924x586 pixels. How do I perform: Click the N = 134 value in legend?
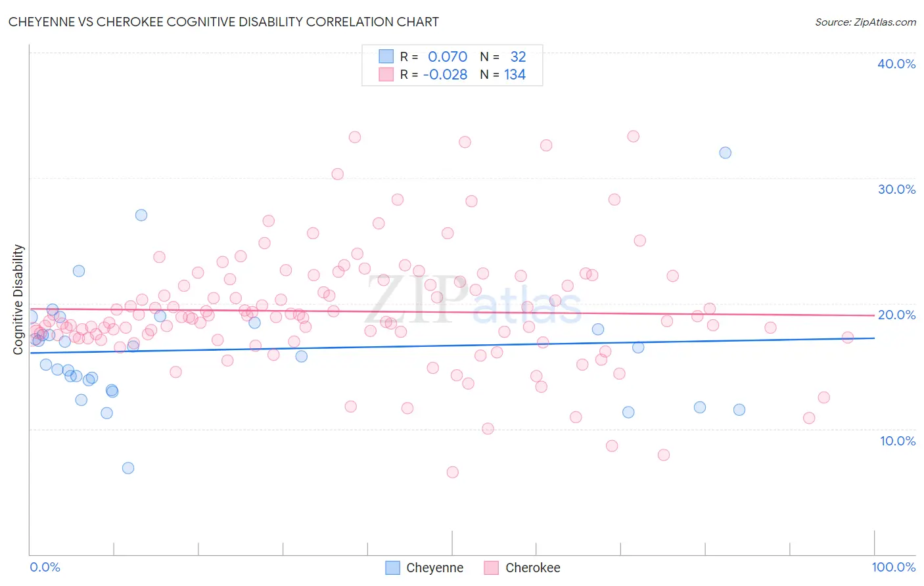[x=503, y=74]
